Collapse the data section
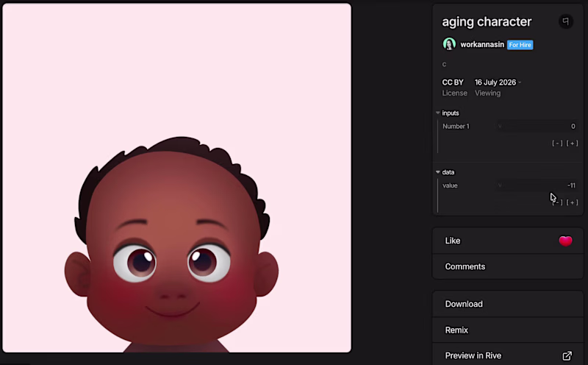The height and width of the screenshot is (365, 588). point(437,172)
